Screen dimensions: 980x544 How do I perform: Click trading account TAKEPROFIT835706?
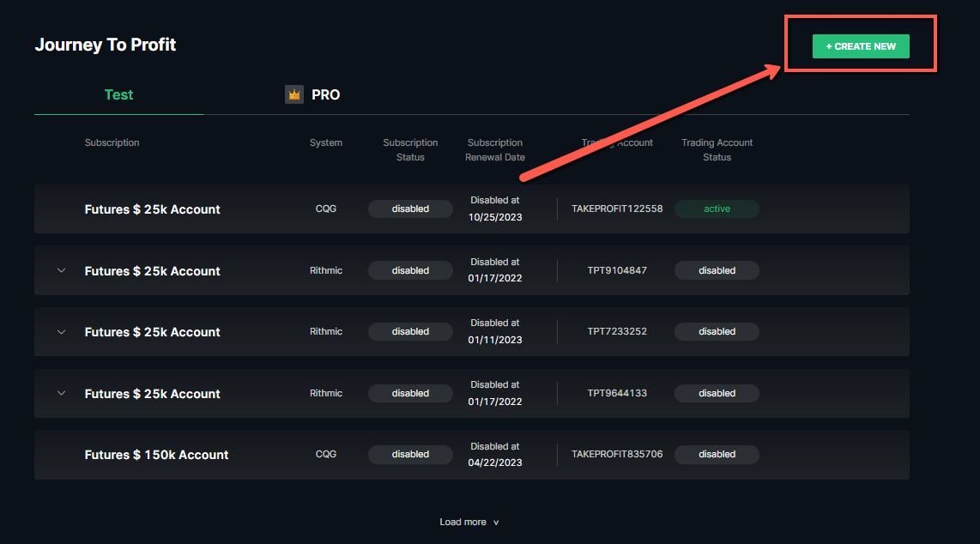pyautogui.click(x=617, y=454)
